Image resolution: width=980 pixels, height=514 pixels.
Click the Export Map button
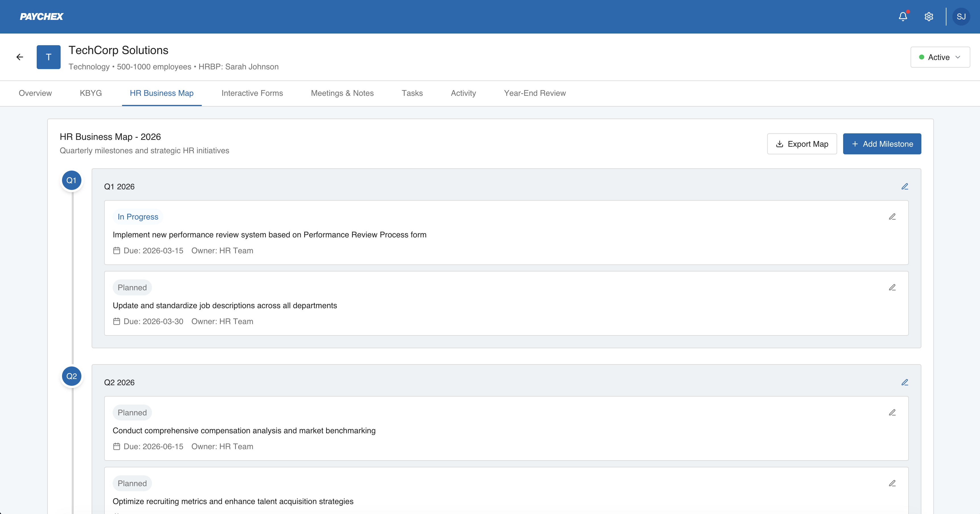[802, 144]
